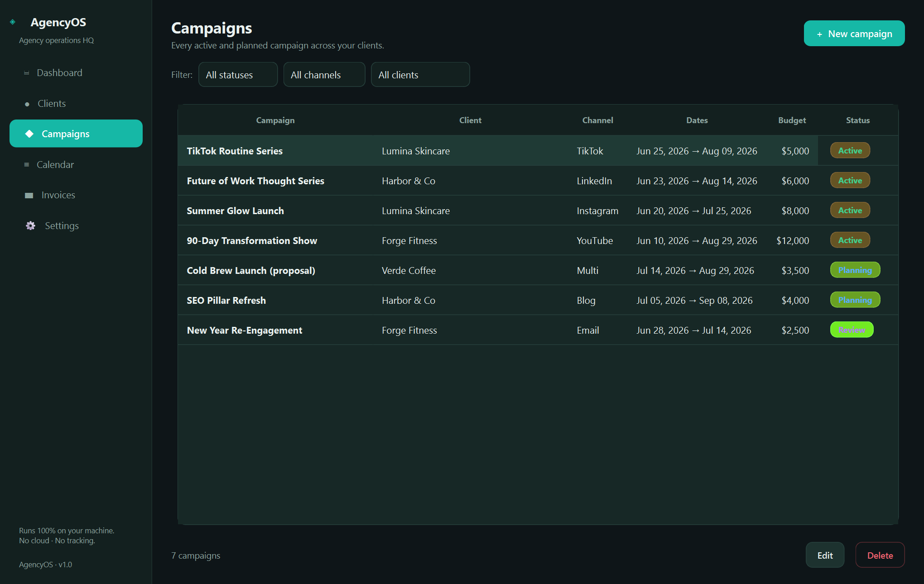Click the $8,000 budget value
Image resolution: width=924 pixels, height=584 pixels.
[795, 211]
